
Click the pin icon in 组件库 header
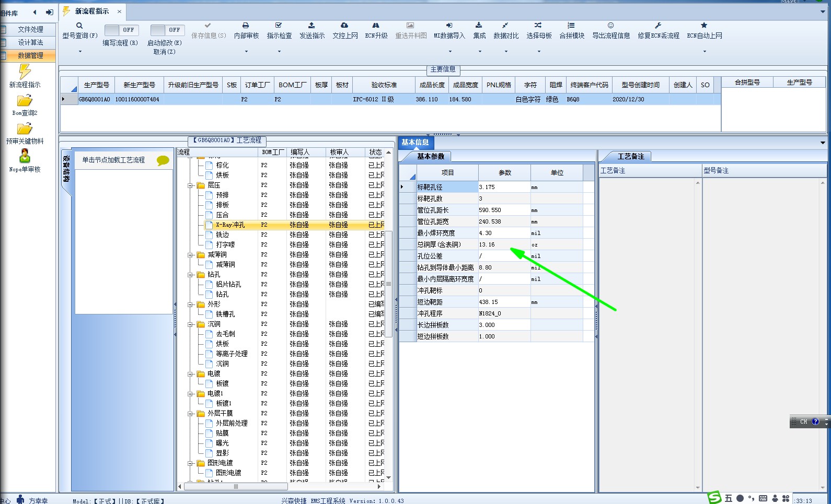coord(50,13)
